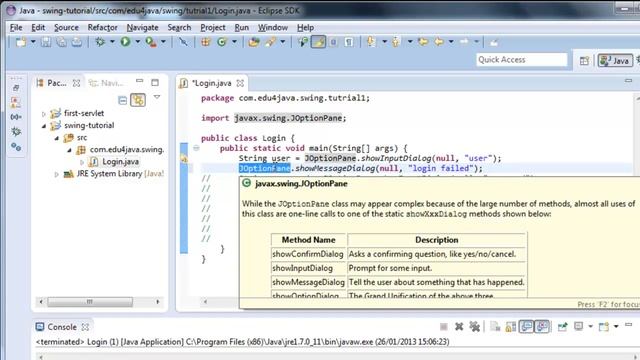
Task: Click in the Quick Access field
Action: 521,60
